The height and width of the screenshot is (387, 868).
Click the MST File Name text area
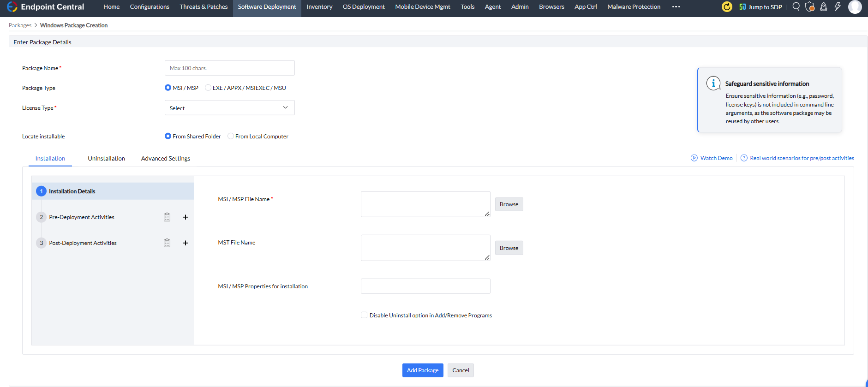click(425, 248)
